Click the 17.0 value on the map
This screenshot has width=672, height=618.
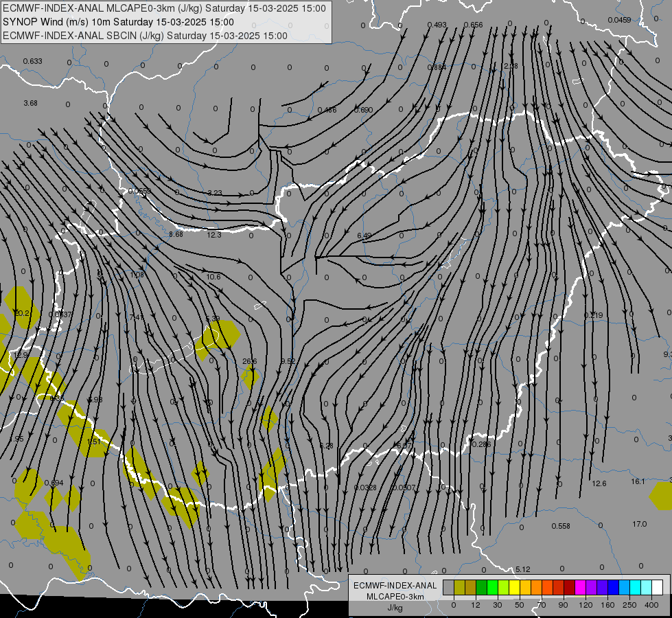pos(640,524)
